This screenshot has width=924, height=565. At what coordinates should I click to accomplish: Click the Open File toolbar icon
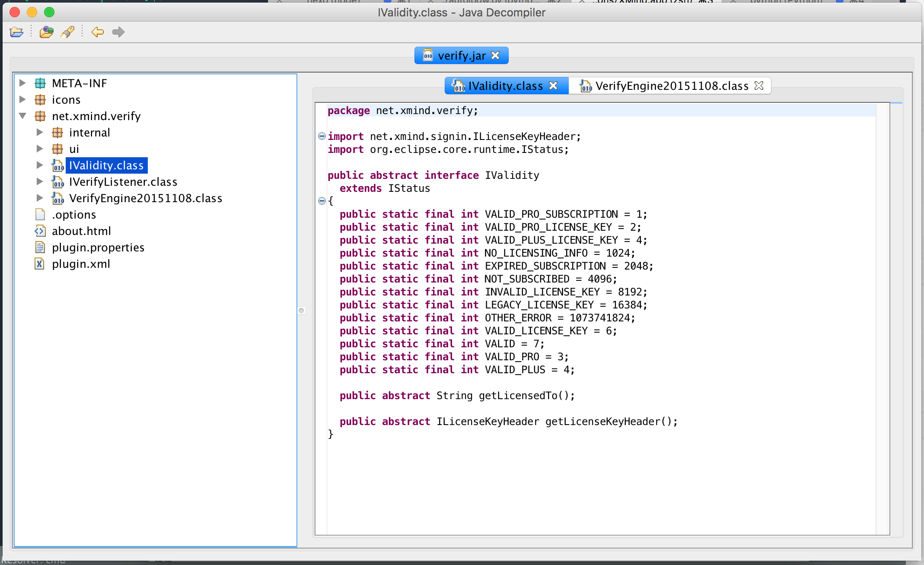tap(16, 32)
